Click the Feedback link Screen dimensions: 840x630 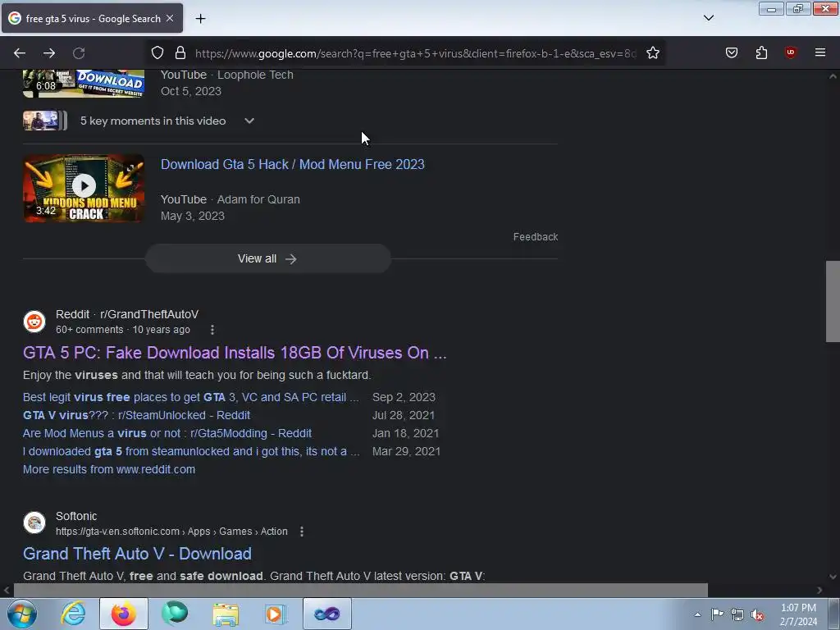point(535,237)
